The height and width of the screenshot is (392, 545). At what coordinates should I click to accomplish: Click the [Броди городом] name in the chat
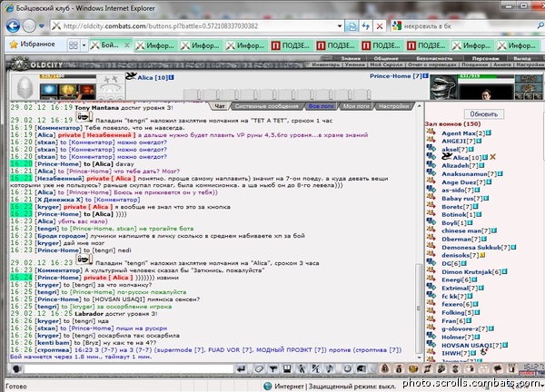[61, 236]
